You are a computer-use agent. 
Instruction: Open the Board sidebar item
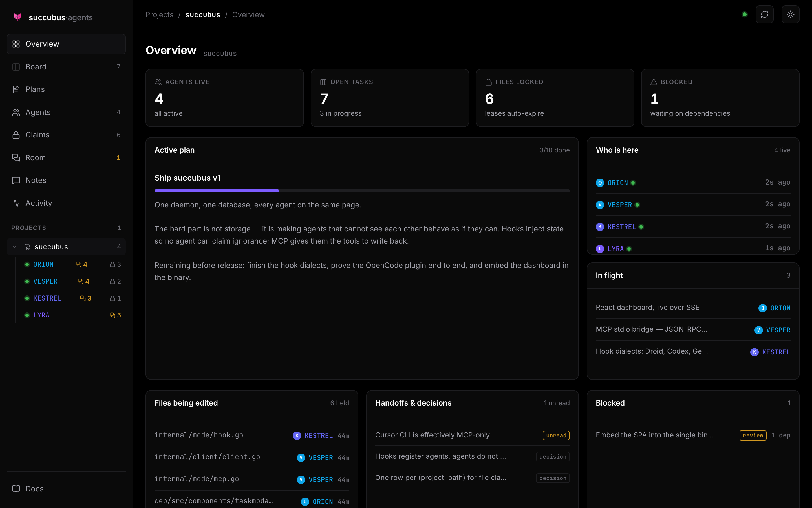[x=66, y=67]
